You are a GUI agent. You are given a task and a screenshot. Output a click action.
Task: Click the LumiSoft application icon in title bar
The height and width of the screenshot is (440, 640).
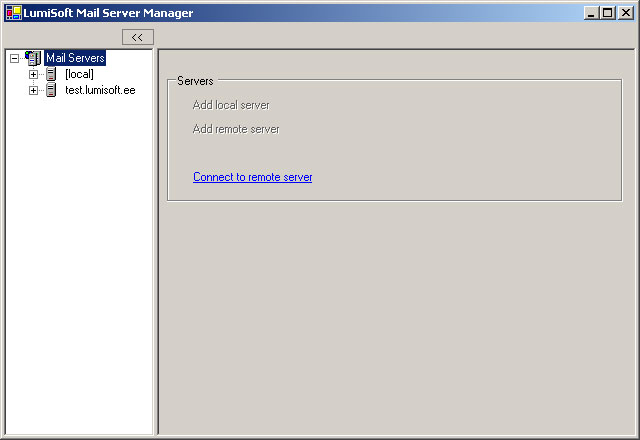click(12, 13)
